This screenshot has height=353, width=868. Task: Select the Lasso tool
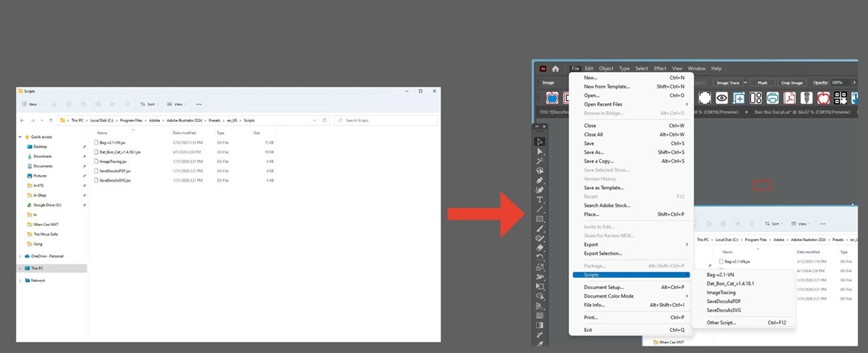click(x=540, y=171)
